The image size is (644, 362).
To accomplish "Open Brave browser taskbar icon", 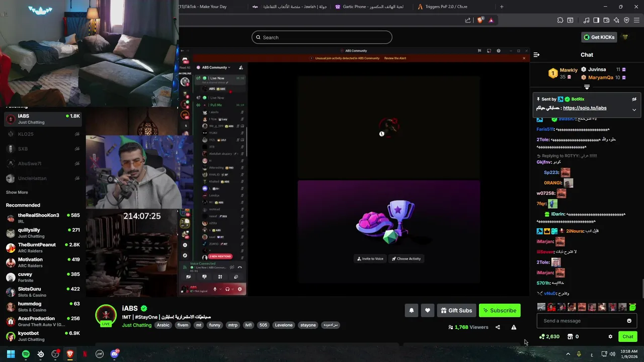I will tap(70, 354).
